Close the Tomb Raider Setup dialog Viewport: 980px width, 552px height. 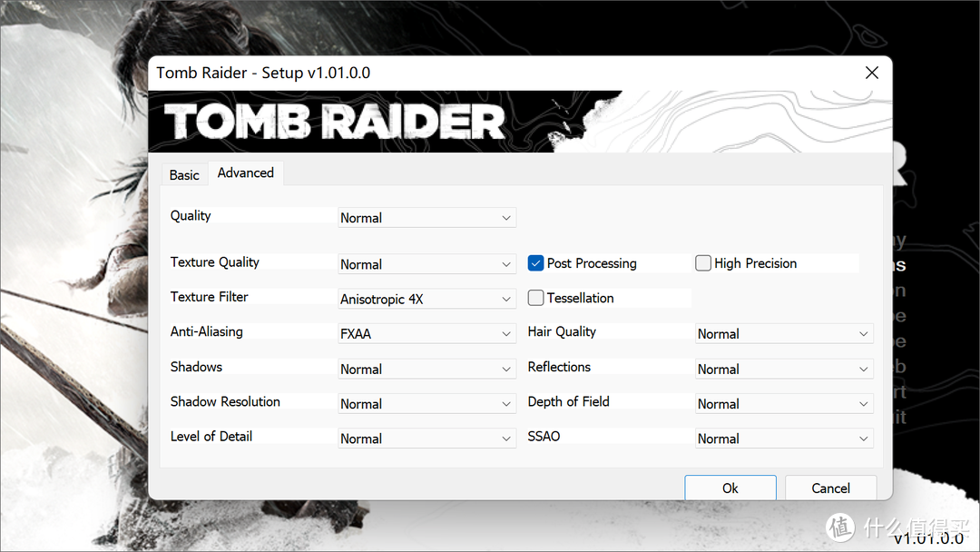[x=872, y=73]
